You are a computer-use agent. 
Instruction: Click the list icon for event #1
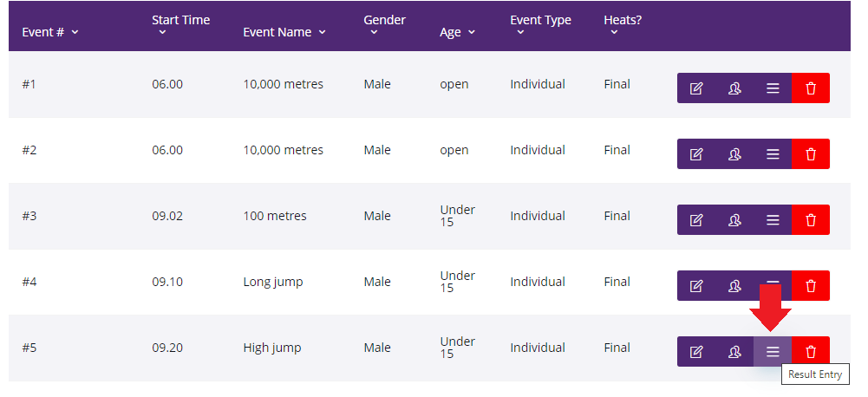(773, 88)
